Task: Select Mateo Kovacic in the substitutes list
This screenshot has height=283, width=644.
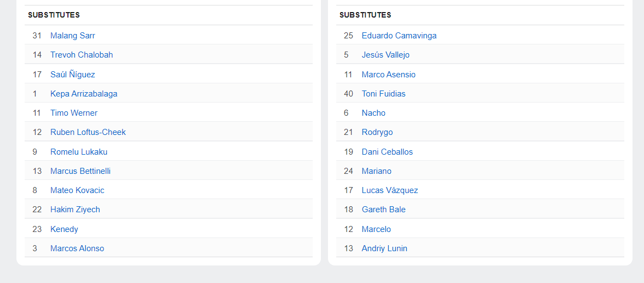Action: click(x=77, y=190)
